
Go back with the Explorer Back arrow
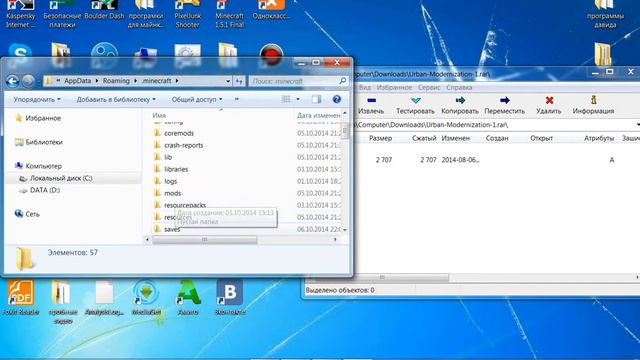coord(12,81)
